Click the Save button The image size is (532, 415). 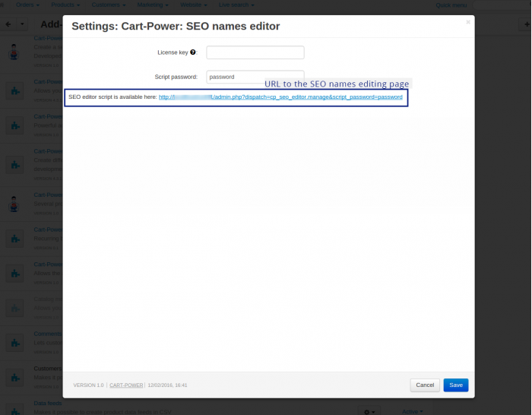456,385
